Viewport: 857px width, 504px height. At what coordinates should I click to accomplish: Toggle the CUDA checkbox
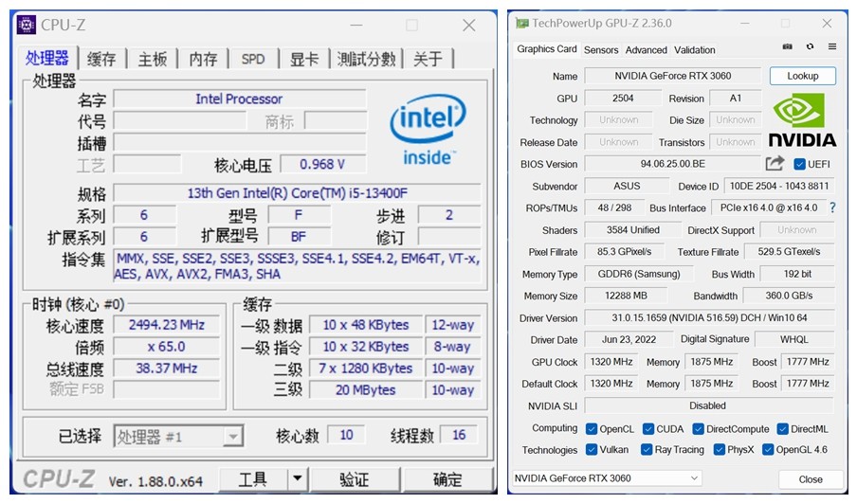click(648, 428)
